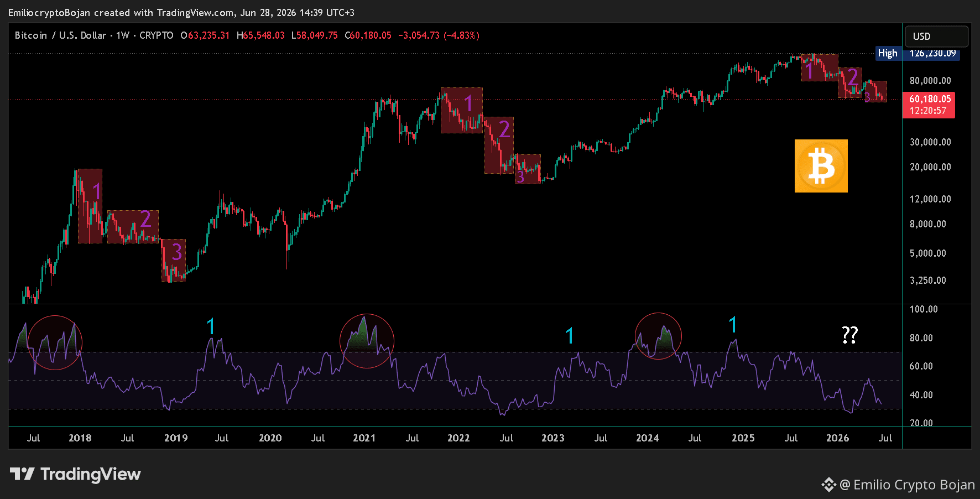Click the 60.00 RSI scale label
The image size is (980, 499).
[921, 366]
